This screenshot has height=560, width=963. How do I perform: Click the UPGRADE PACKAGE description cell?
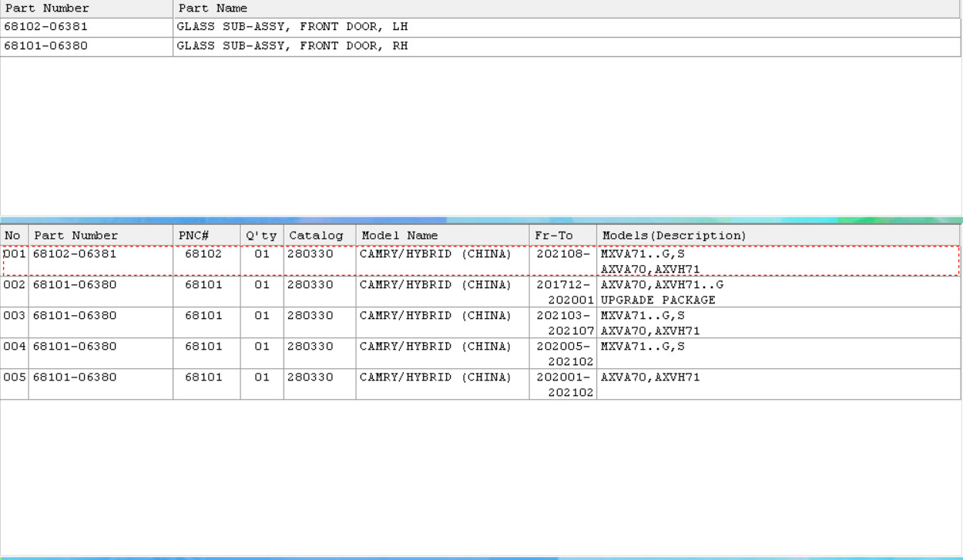click(658, 300)
